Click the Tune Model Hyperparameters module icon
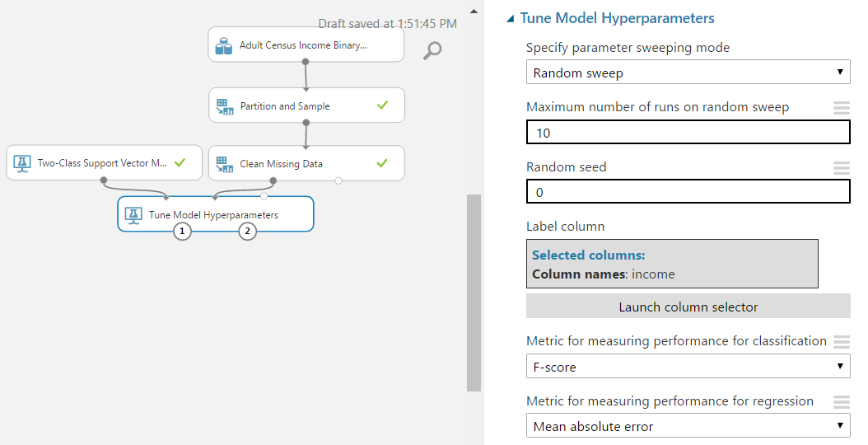 point(133,215)
